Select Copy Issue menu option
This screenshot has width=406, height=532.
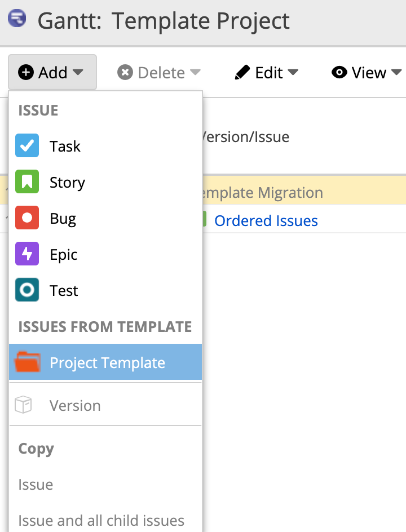pyautogui.click(x=36, y=485)
